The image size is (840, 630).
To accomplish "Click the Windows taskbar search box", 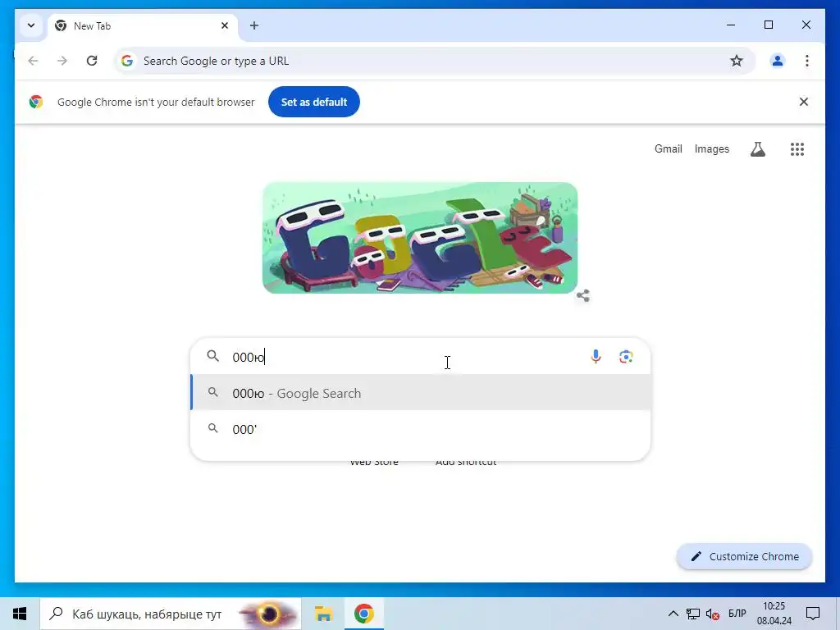I will pos(171,614).
